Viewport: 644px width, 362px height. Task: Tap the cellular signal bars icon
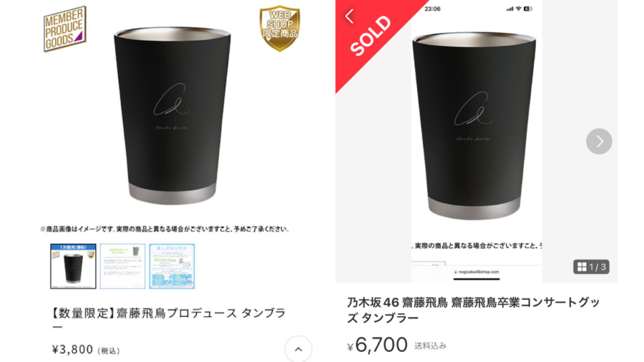509,9
